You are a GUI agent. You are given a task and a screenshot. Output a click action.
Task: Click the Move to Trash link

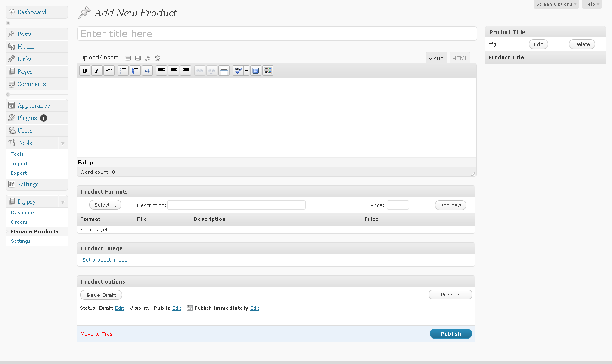(98, 334)
